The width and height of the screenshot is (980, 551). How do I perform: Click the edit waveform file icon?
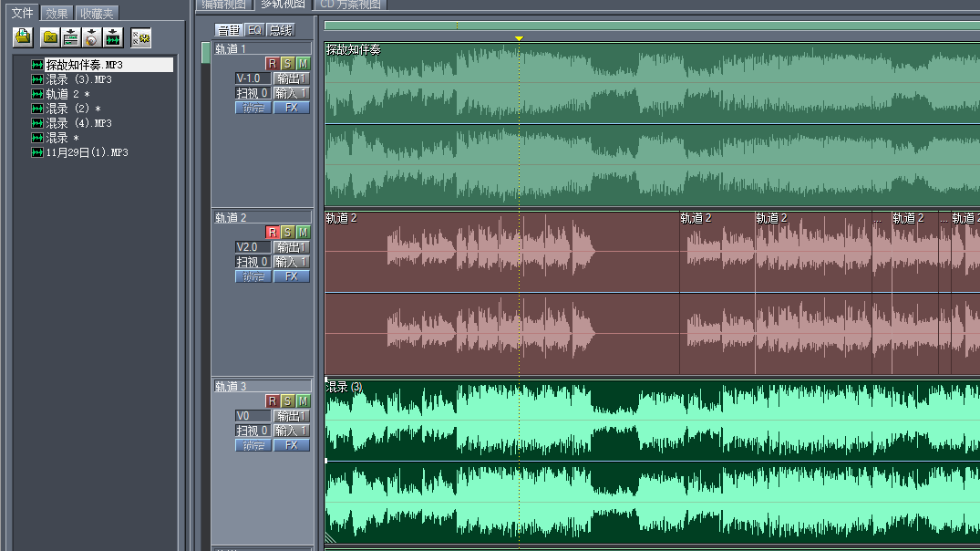pos(112,37)
